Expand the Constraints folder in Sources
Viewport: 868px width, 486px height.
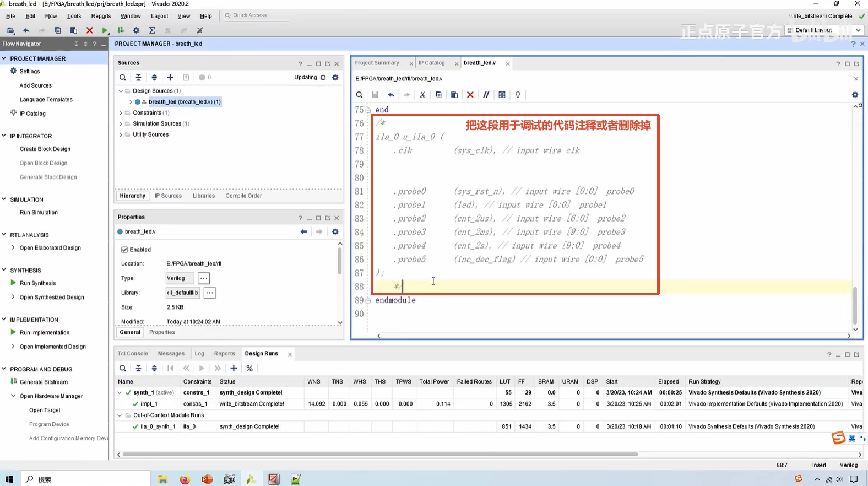pos(121,112)
